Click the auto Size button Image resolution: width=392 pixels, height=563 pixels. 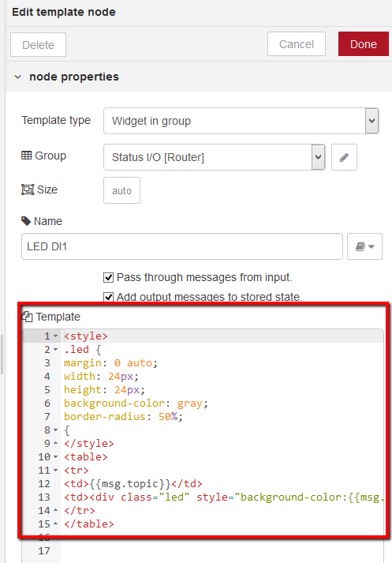click(x=121, y=190)
